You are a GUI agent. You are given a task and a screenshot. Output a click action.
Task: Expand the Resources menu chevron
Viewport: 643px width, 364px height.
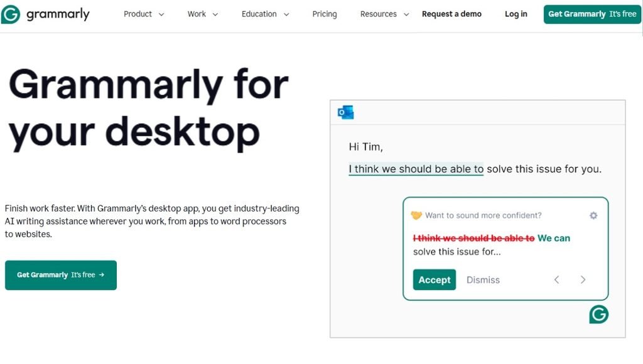pyautogui.click(x=406, y=14)
